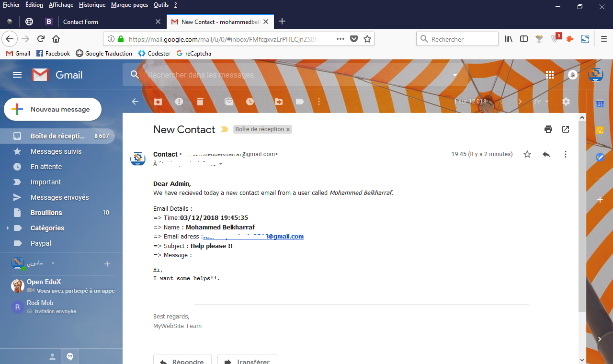Go back to the inbox list
This screenshot has height=364, width=613.
(x=135, y=102)
